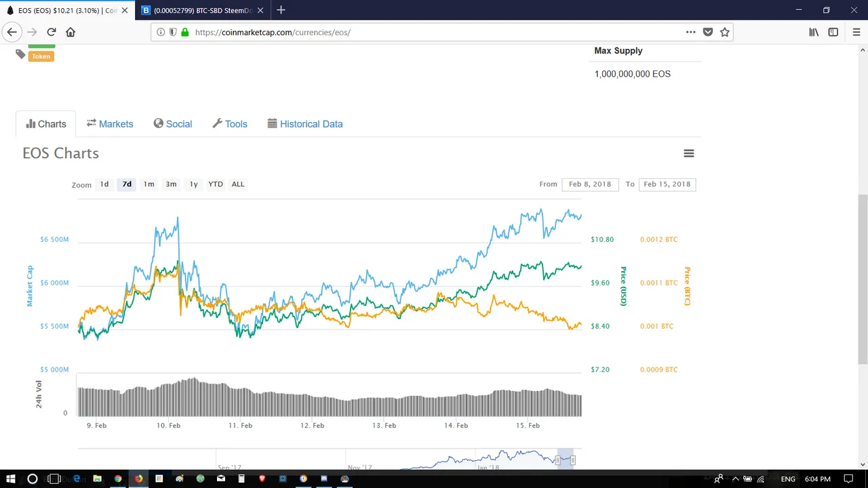
Task: Click the Market Cap axis label
Action: click(30, 285)
